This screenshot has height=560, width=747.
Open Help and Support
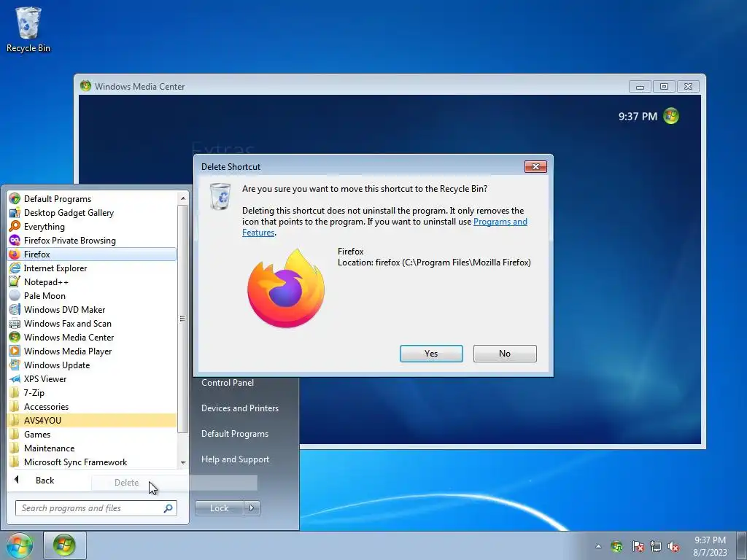click(x=236, y=459)
